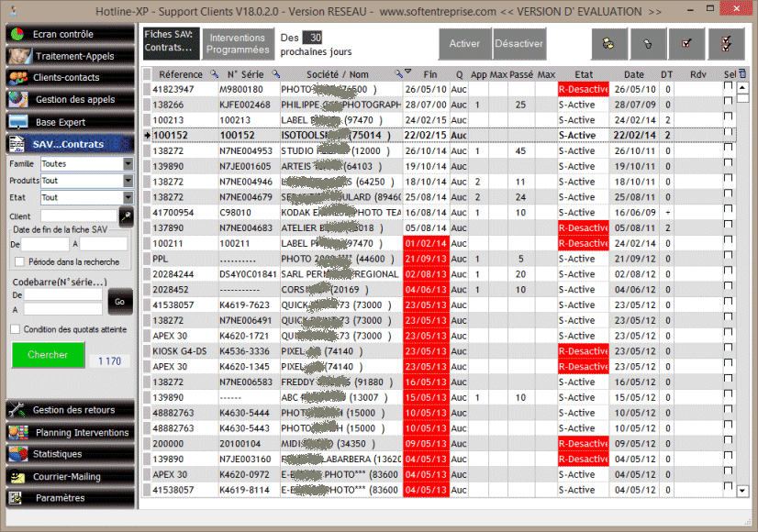The width and height of the screenshot is (758, 532).
Task: Tick Condition des quotats atteinte checkbox
Action: pyautogui.click(x=15, y=329)
